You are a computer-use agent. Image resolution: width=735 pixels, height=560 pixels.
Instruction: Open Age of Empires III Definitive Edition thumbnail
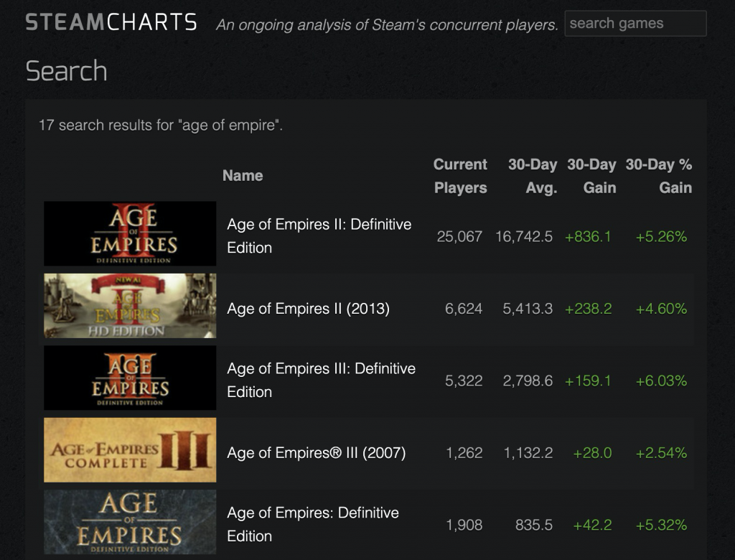pos(130,378)
